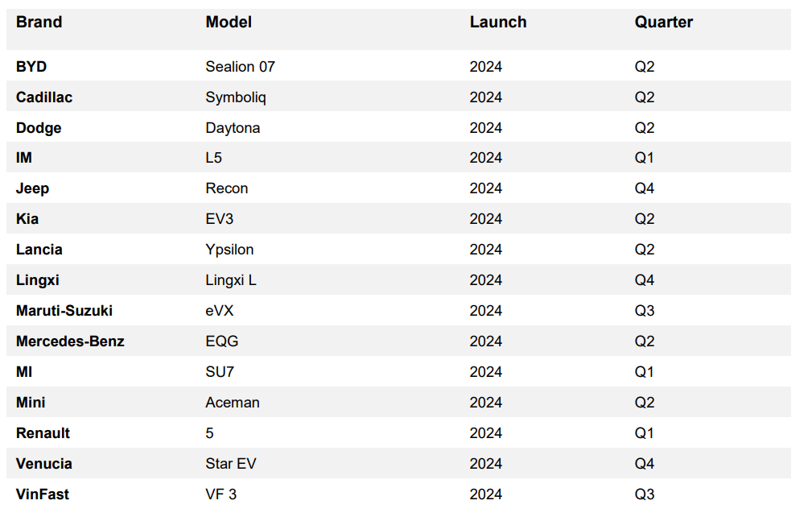Select the BYD brand cell
Viewport: 812px width, 517px height.
(31, 67)
